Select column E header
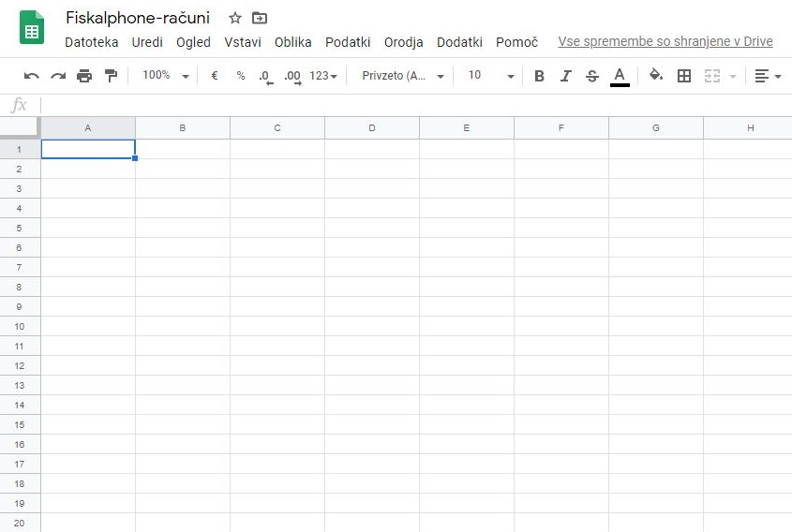This screenshot has height=532, width=792. click(x=467, y=127)
